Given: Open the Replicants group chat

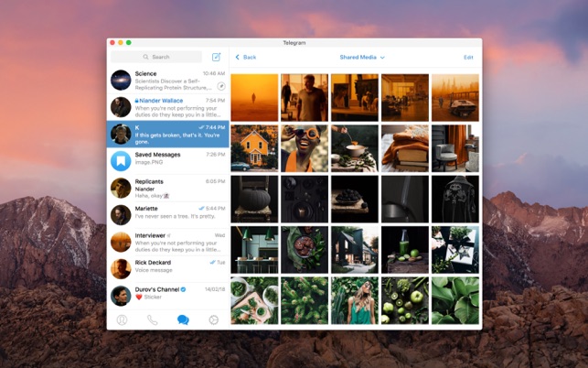Looking at the screenshot, I should coord(168,189).
